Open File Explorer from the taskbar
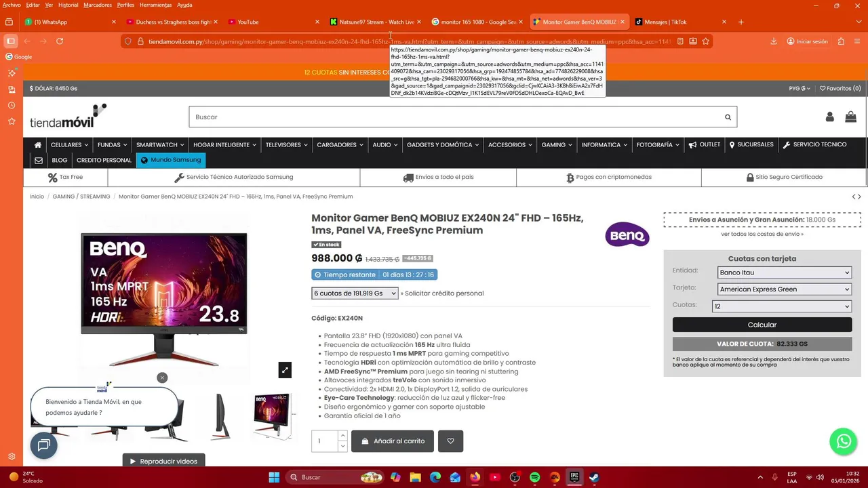This screenshot has height=488, width=868. 415,477
